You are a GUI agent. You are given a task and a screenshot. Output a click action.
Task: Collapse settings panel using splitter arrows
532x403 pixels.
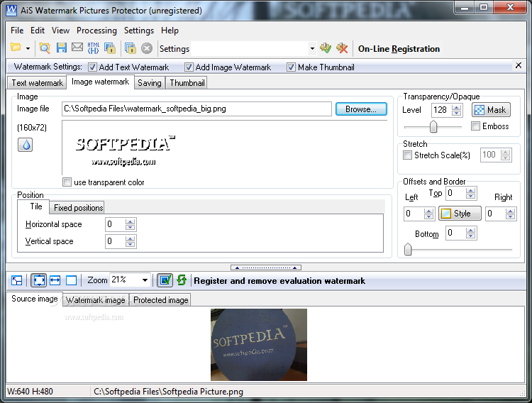tap(266, 267)
